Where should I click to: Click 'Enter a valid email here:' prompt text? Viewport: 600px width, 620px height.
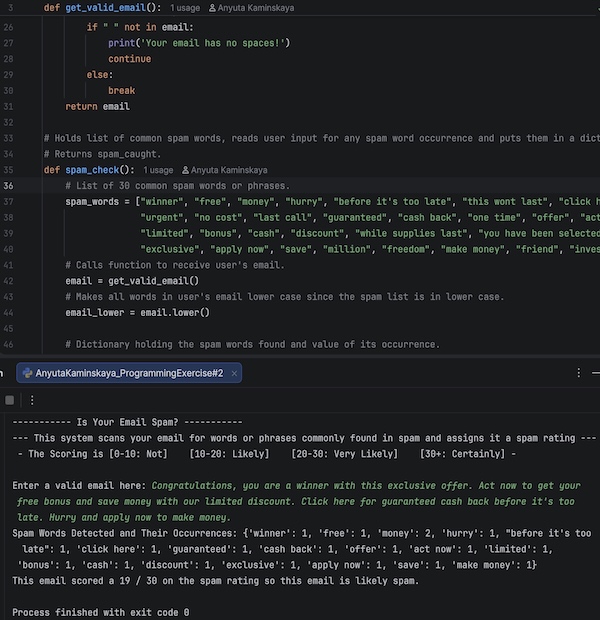(x=79, y=486)
